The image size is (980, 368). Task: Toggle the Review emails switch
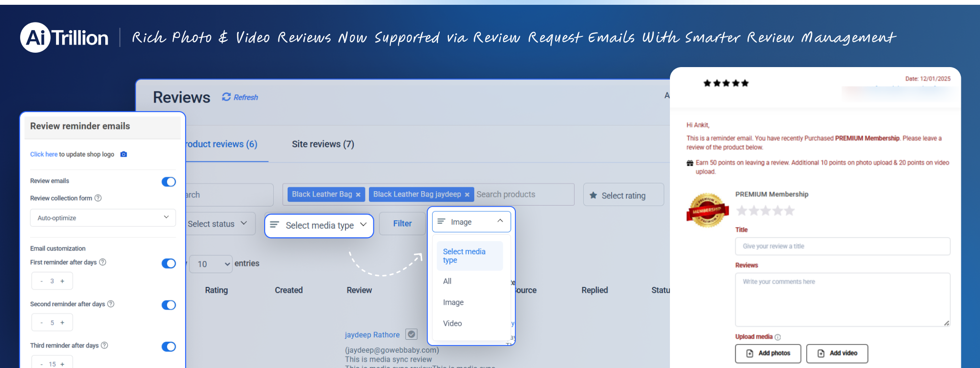168,182
